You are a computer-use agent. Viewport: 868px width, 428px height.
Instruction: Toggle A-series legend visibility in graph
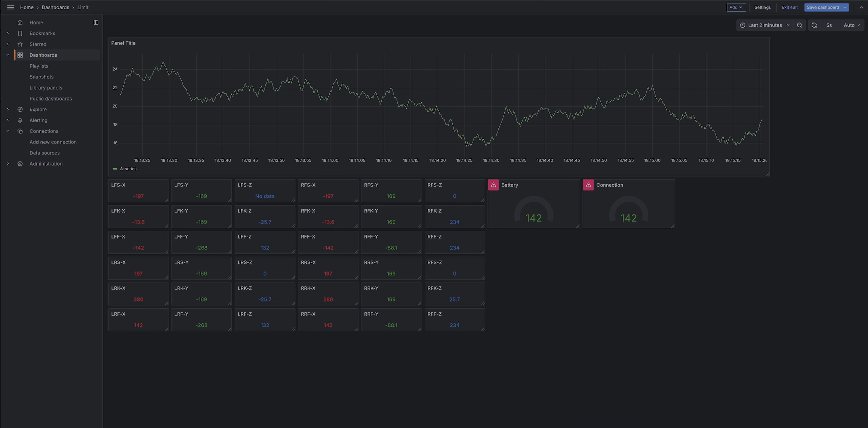click(127, 169)
